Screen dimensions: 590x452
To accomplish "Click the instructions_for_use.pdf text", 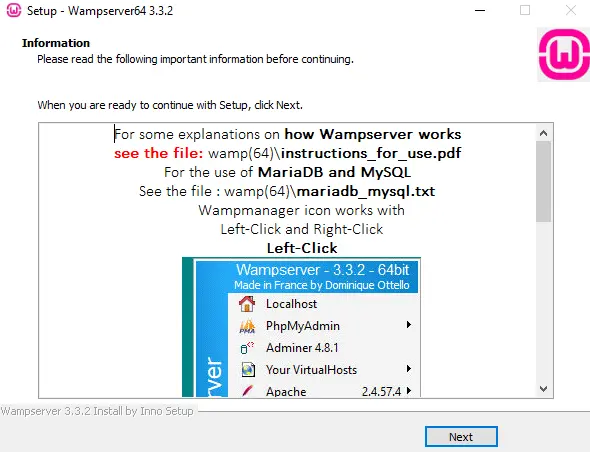I will (x=371, y=154).
